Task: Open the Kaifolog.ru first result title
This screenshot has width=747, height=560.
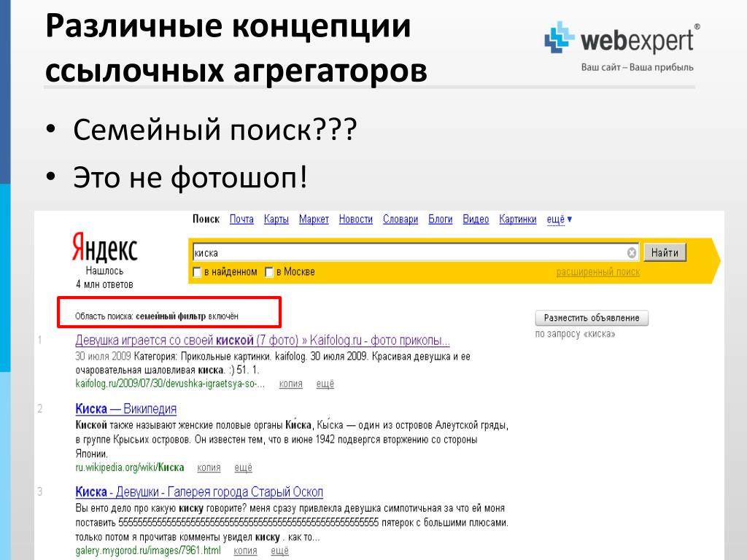Action: (263, 341)
